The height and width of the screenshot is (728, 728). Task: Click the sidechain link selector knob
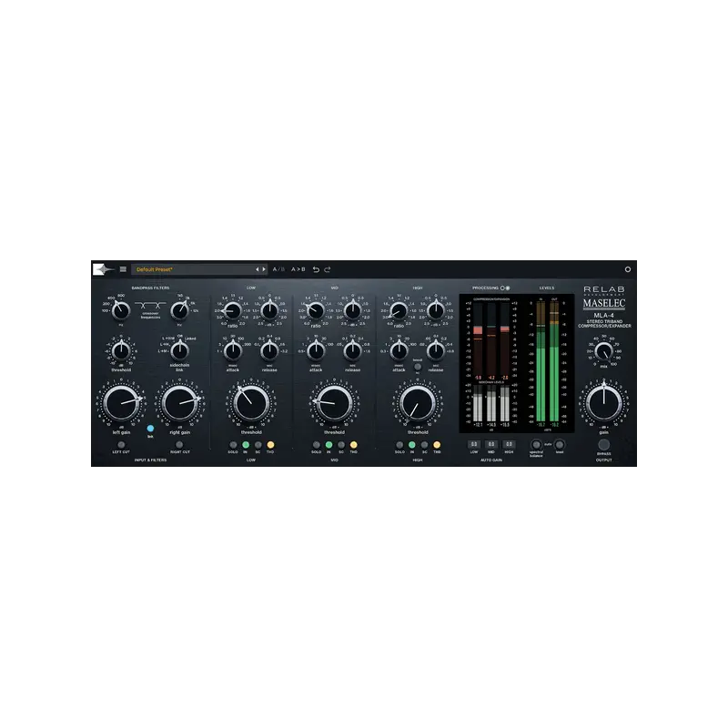[179, 351]
